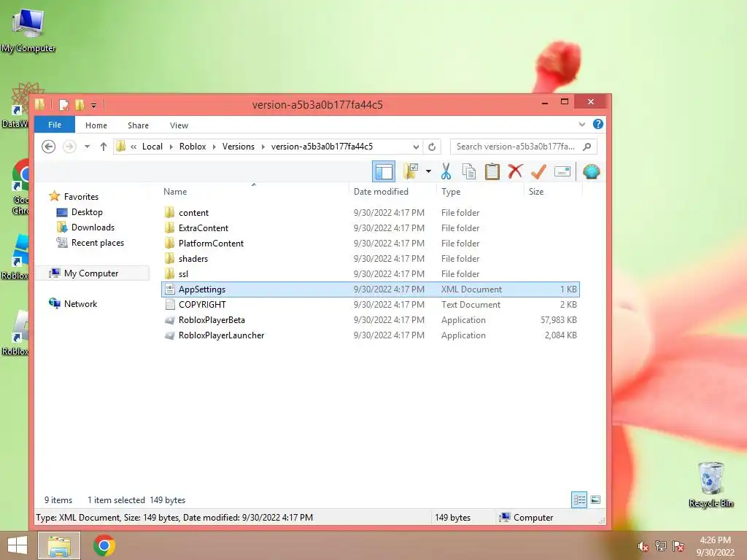Expand the folder options dropdown arrow
Screen dimensions: 747x560
click(x=428, y=171)
